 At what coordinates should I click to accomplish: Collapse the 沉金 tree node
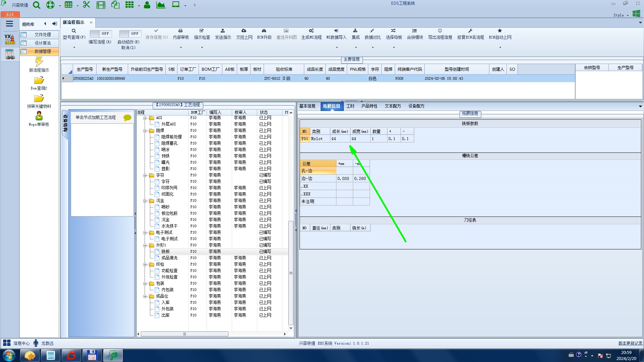[x=145, y=201]
